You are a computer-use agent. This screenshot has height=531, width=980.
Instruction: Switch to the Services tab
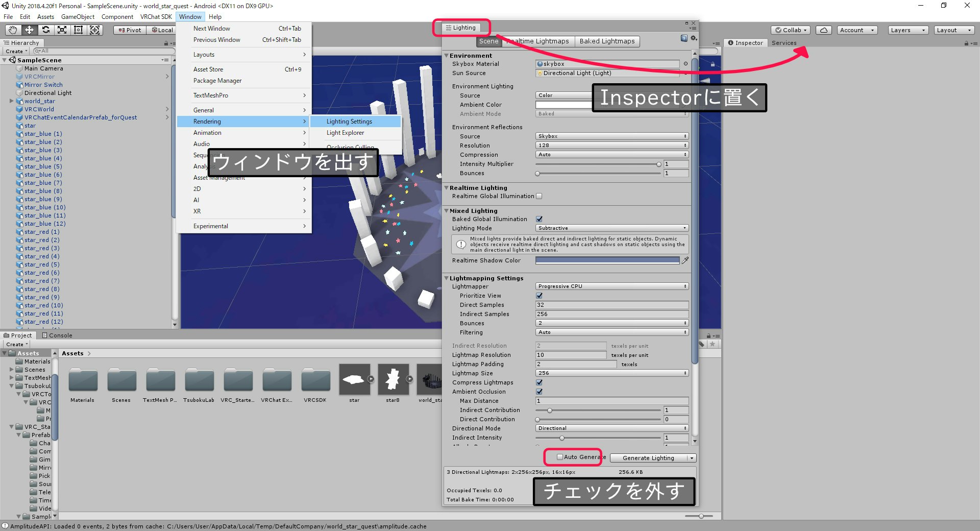pos(784,43)
